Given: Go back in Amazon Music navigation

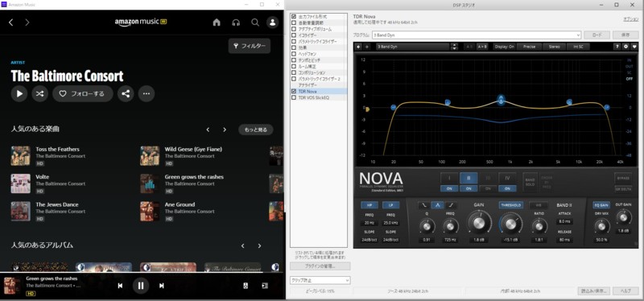Looking at the screenshot, I should (11, 23).
